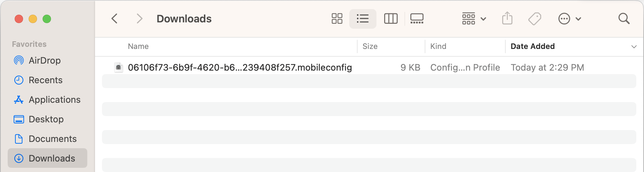Toggle Date Added sort order chevron
Image resolution: width=644 pixels, height=172 pixels.
(634, 46)
